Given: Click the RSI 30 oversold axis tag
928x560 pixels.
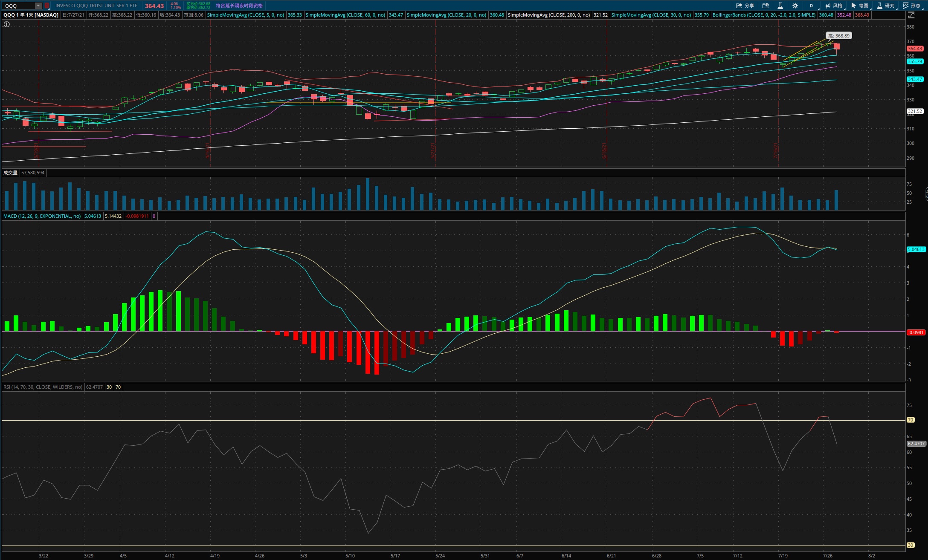Looking at the screenshot, I should (910, 545).
